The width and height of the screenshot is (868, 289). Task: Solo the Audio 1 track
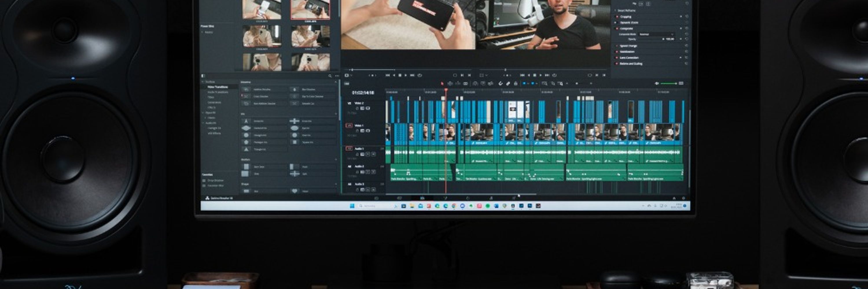coord(368,154)
